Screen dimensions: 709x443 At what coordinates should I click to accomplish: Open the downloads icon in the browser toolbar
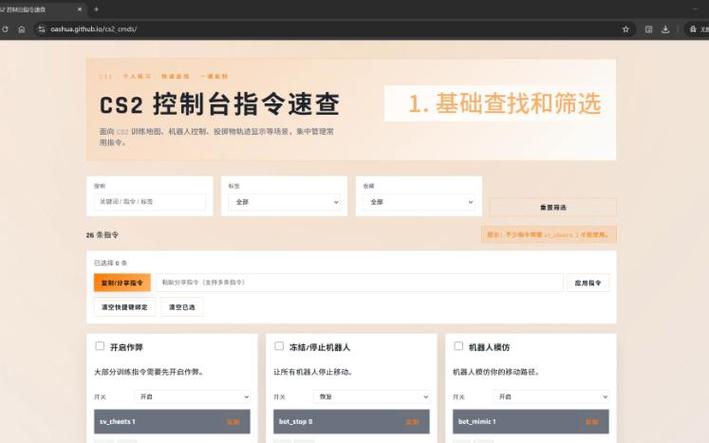click(665, 29)
